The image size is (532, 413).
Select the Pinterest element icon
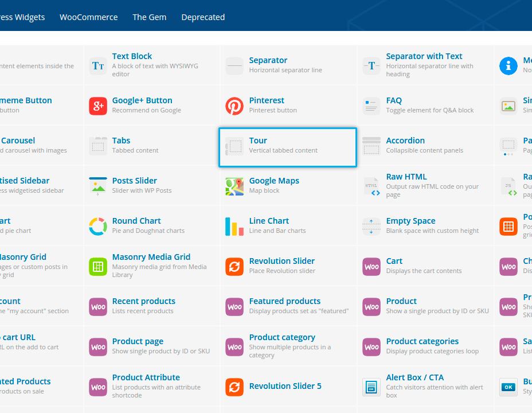coord(234,106)
